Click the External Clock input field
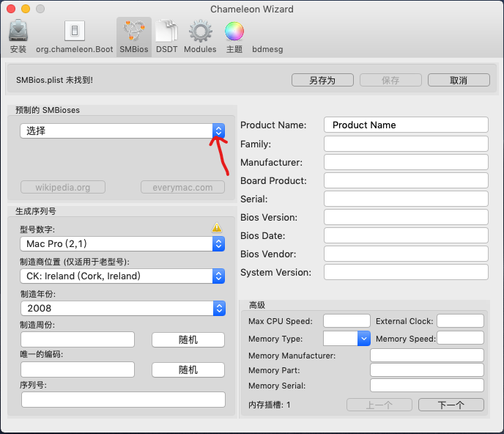This screenshot has height=434, width=504. coord(460,321)
